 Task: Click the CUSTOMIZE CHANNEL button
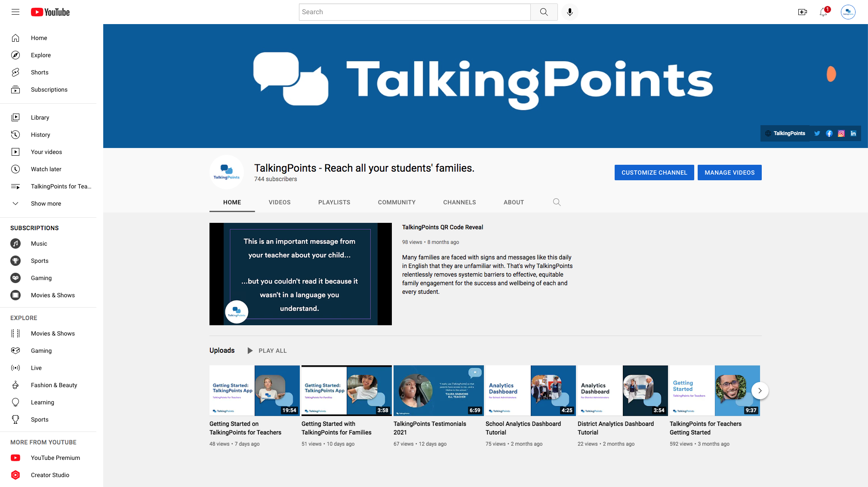[654, 173]
